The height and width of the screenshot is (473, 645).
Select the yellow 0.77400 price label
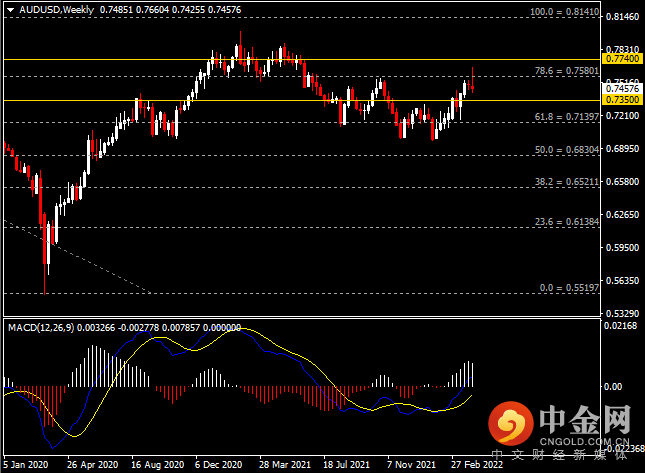click(622, 59)
